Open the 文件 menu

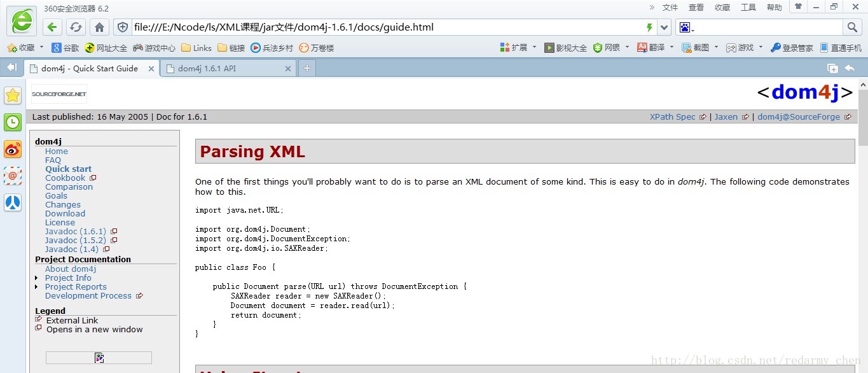670,8
